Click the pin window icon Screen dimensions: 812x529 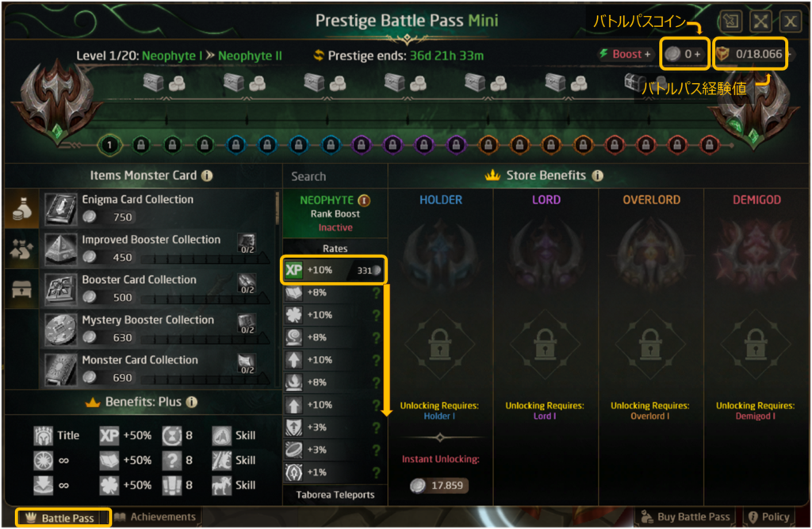tap(730, 21)
